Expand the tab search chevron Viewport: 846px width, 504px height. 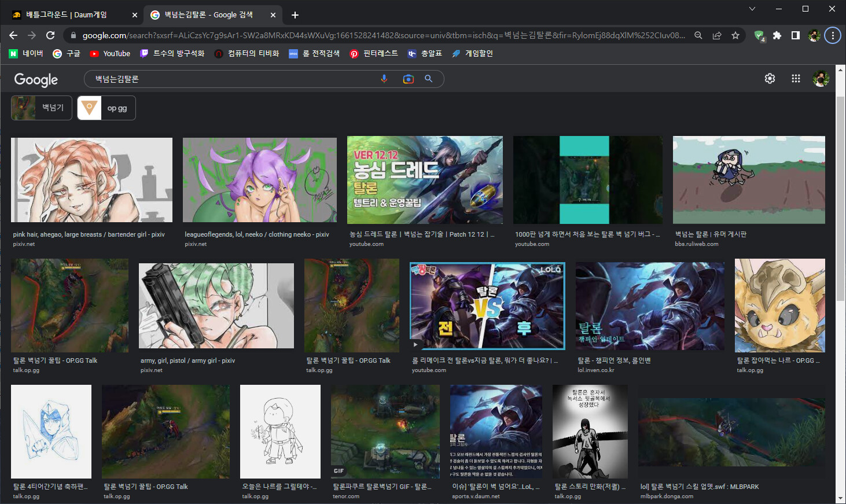tap(752, 9)
